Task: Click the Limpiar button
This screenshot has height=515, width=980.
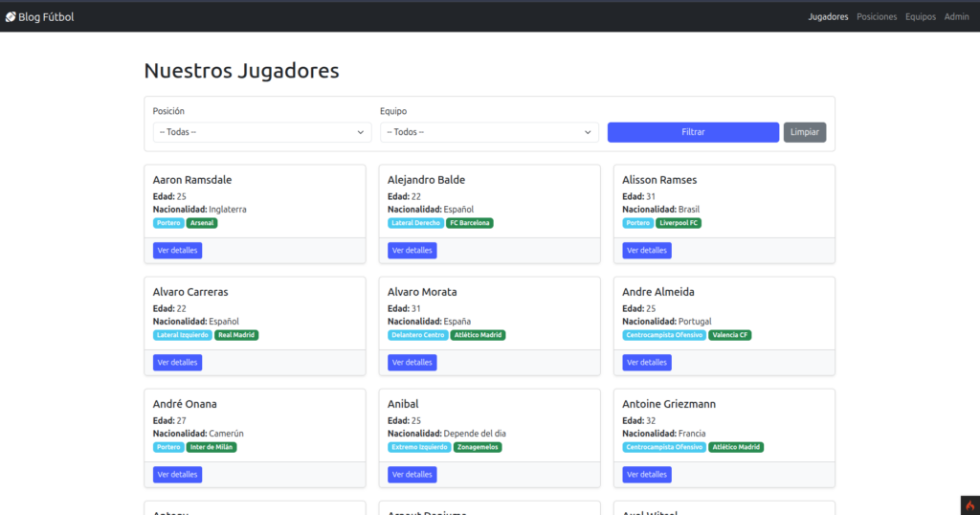Action: coord(804,132)
